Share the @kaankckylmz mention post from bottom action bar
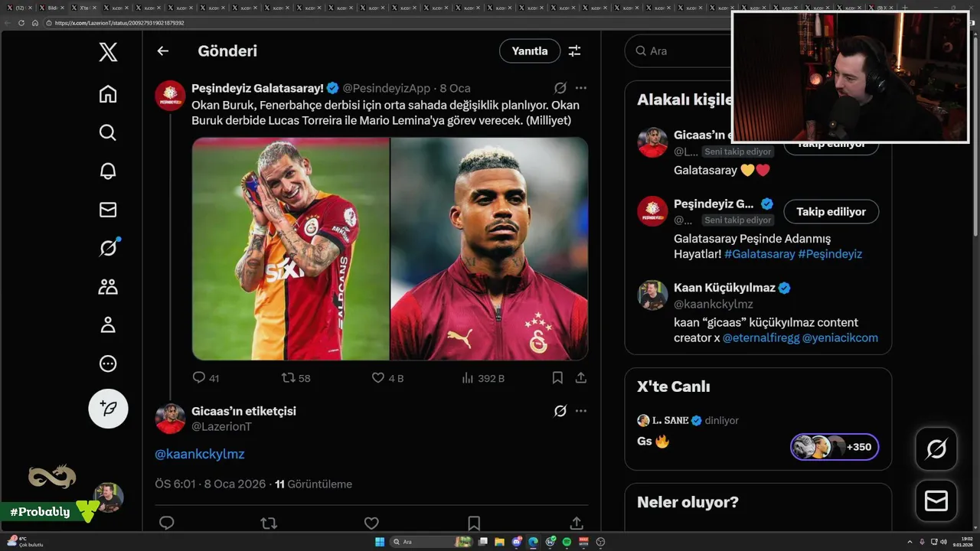980x551 pixels. coord(577,523)
